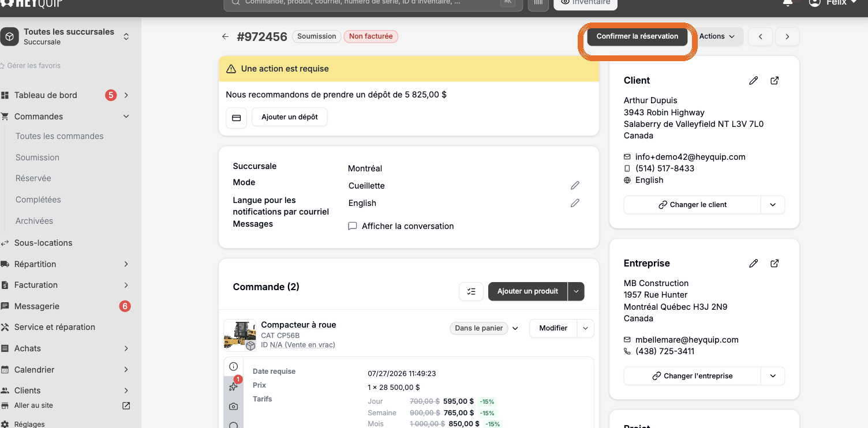Viewport: 868px width, 428px height.
Task: Click Ajouter un dépôt button
Action: (290, 117)
